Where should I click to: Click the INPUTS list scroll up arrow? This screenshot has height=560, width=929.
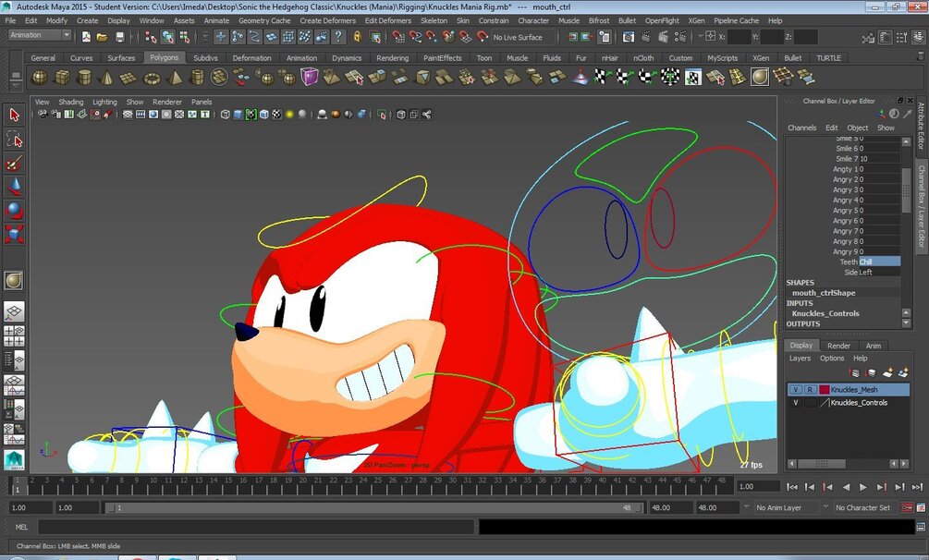[906, 312]
